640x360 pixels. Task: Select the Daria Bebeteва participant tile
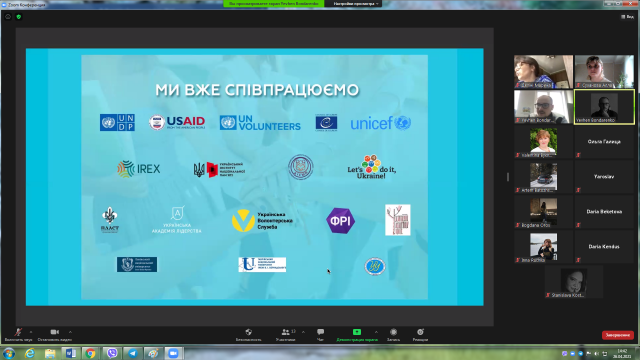(x=604, y=211)
